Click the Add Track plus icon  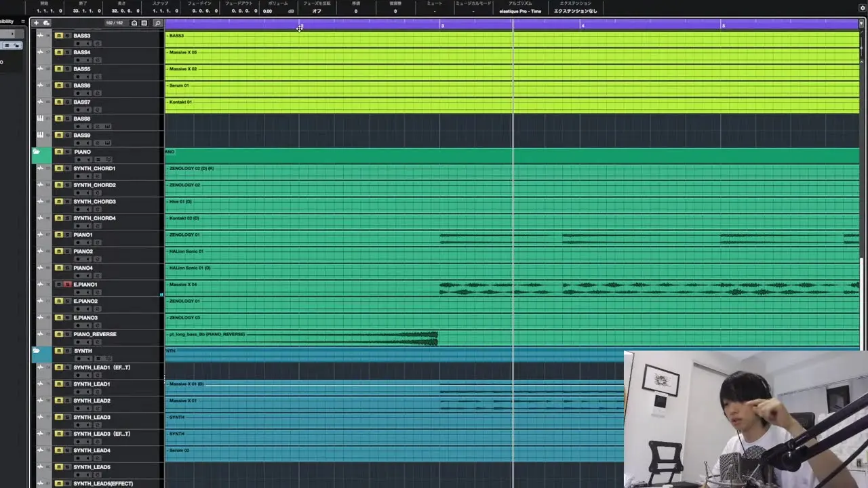[x=36, y=23]
